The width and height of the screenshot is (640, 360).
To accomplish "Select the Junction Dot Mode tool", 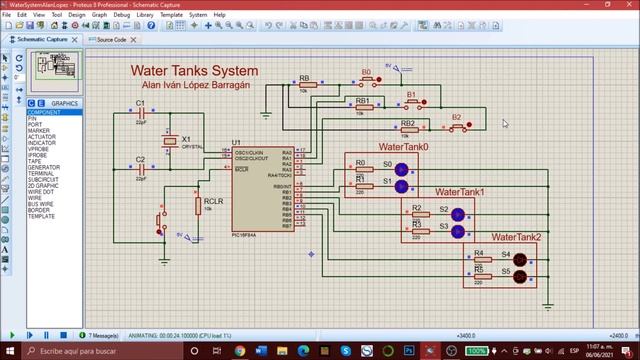I will pyautogui.click(x=5, y=78).
